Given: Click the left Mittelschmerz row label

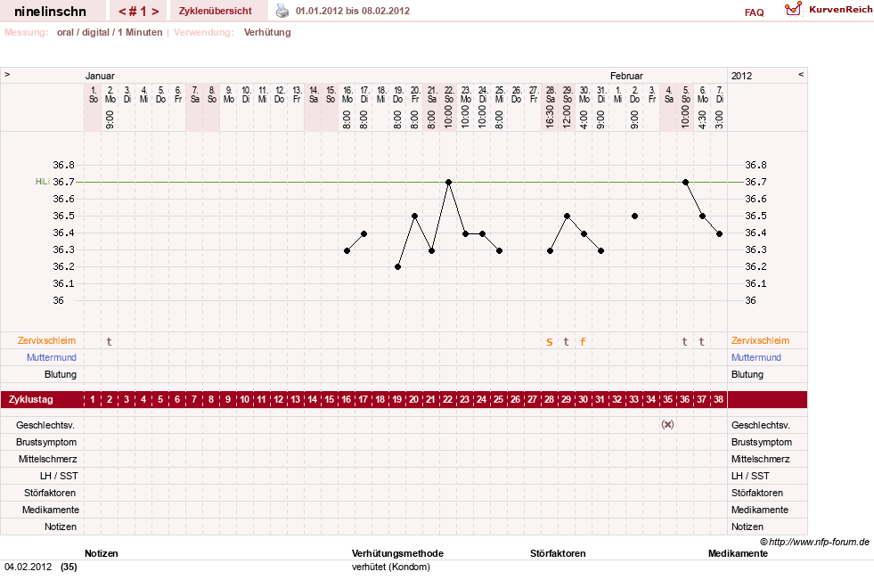Looking at the screenshot, I should click(48, 459).
